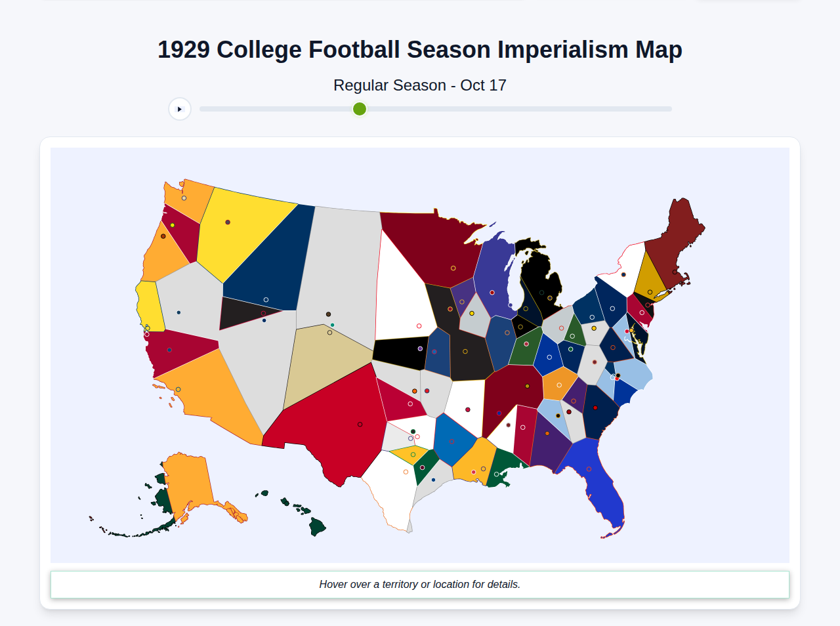Select the red marker in the brown New England territory
840x626 pixels.
click(675, 272)
